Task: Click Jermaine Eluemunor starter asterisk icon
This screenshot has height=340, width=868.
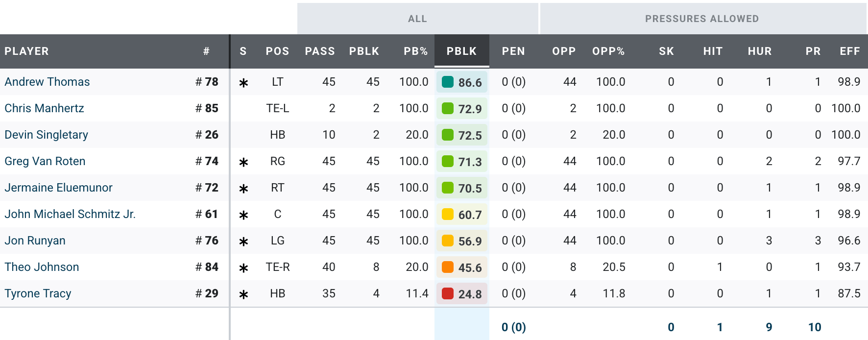Action: (x=243, y=189)
